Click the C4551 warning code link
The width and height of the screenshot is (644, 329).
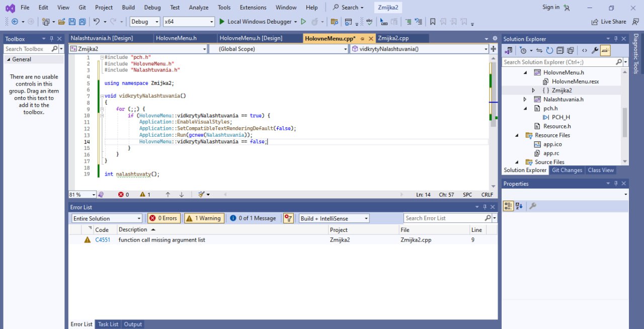[102, 240]
